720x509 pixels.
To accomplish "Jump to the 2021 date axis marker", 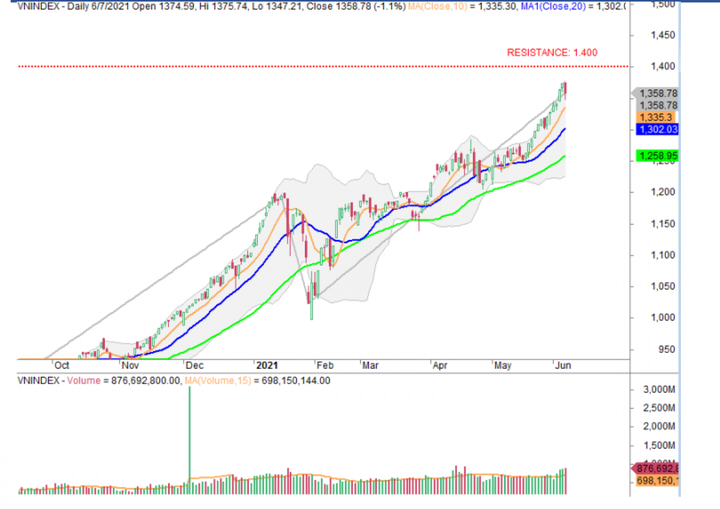I will click(268, 366).
